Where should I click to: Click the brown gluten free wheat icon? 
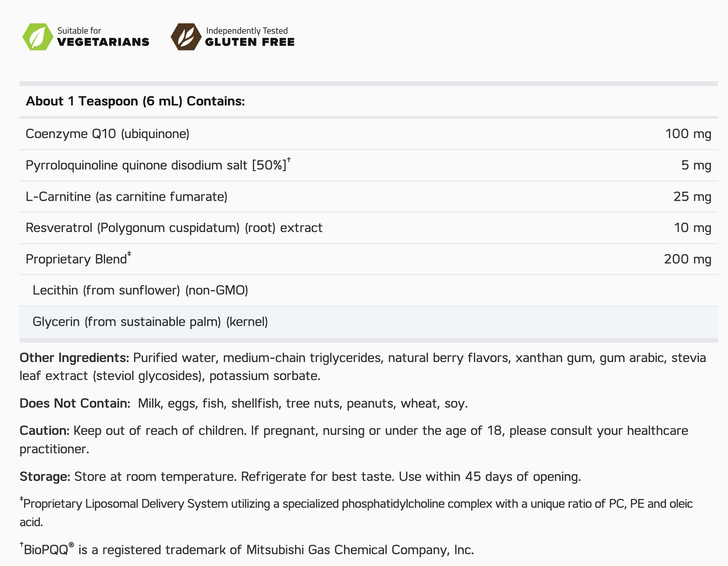pos(186,37)
